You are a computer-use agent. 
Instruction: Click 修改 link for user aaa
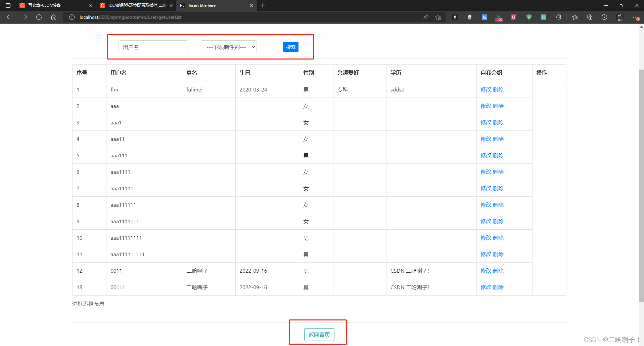pyautogui.click(x=486, y=106)
